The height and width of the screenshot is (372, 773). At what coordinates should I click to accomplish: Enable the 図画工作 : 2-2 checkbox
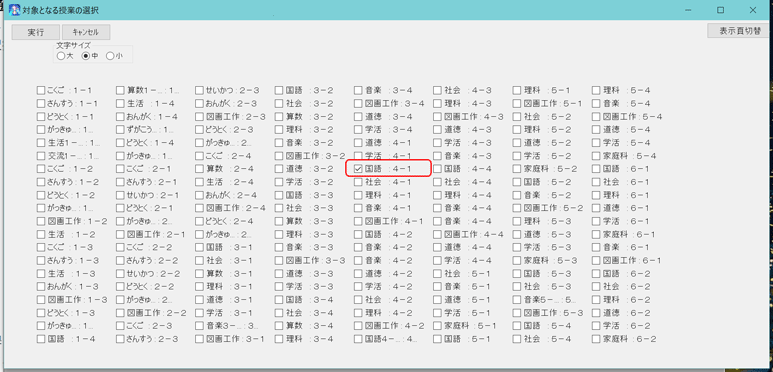point(120,313)
